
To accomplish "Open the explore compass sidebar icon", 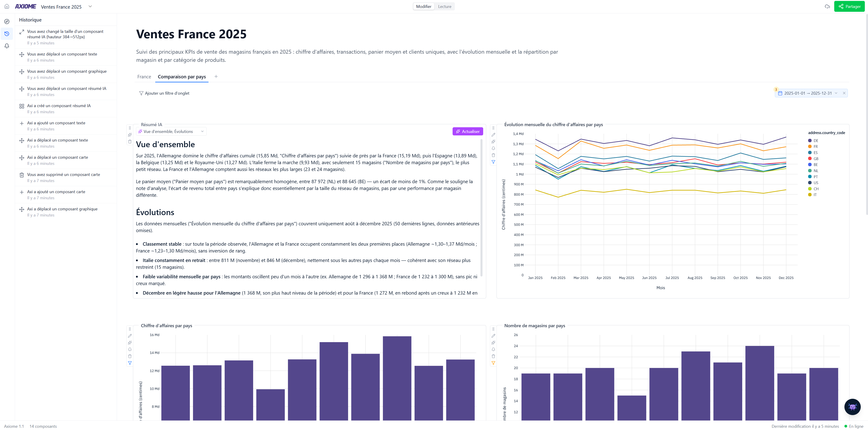I will [x=7, y=22].
